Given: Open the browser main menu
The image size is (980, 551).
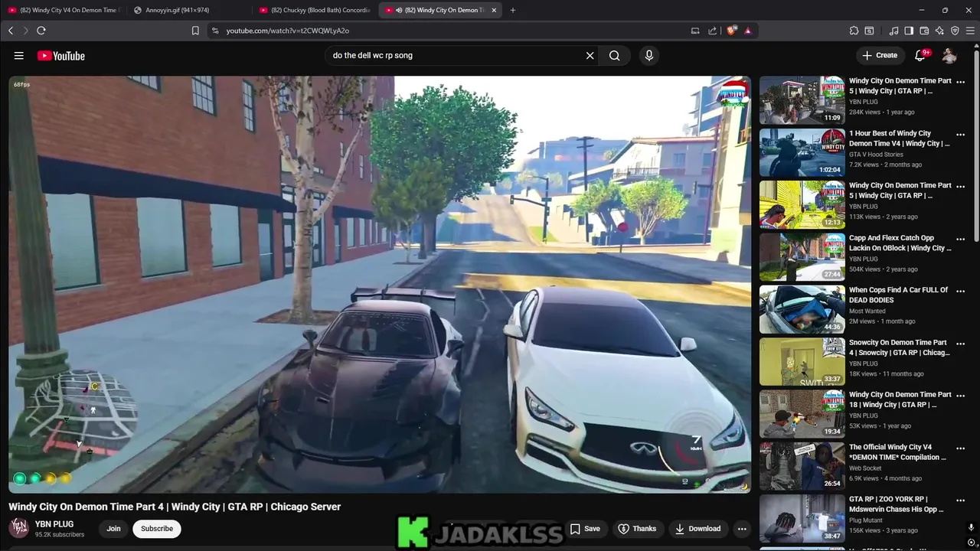Looking at the screenshot, I should coord(970,31).
